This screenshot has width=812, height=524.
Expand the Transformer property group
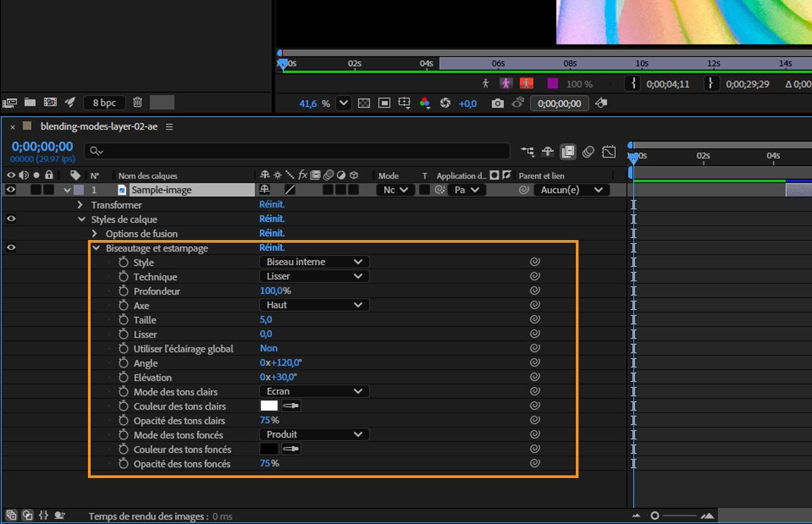[x=81, y=205]
